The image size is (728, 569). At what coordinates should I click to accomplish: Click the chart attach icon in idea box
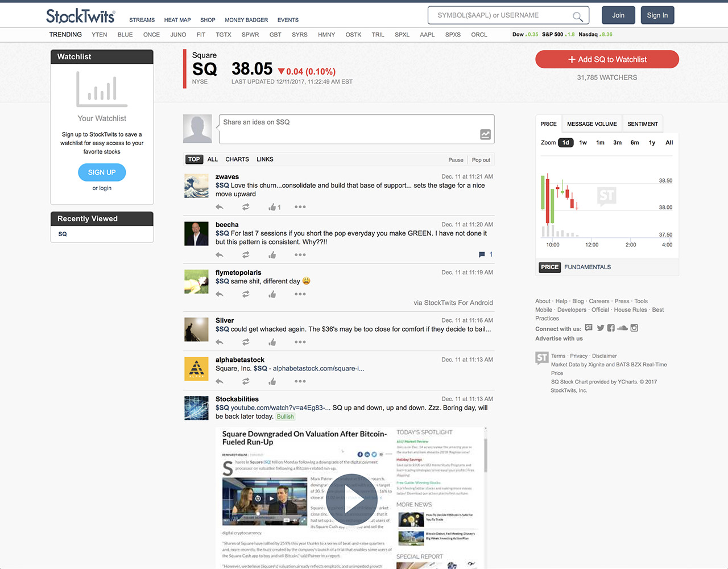(485, 134)
